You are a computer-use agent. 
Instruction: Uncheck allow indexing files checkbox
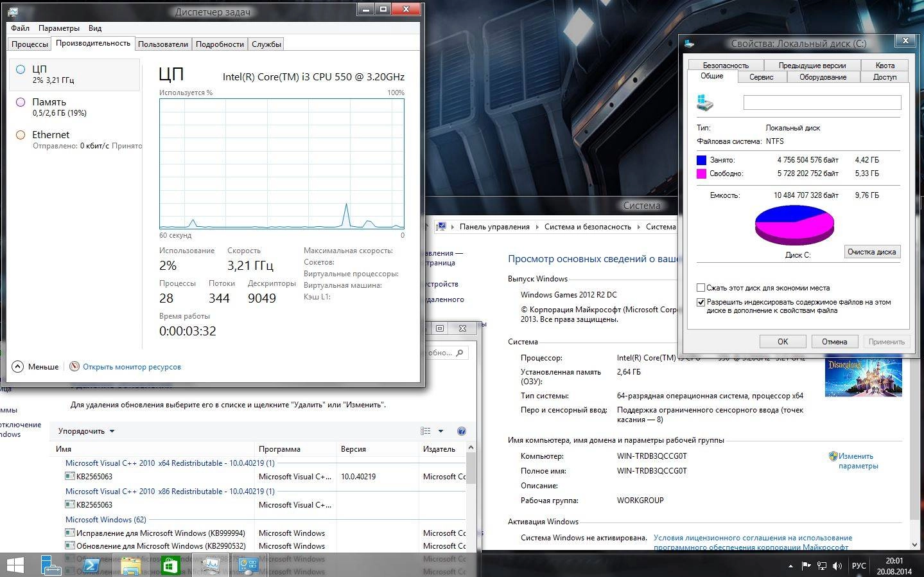[701, 302]
